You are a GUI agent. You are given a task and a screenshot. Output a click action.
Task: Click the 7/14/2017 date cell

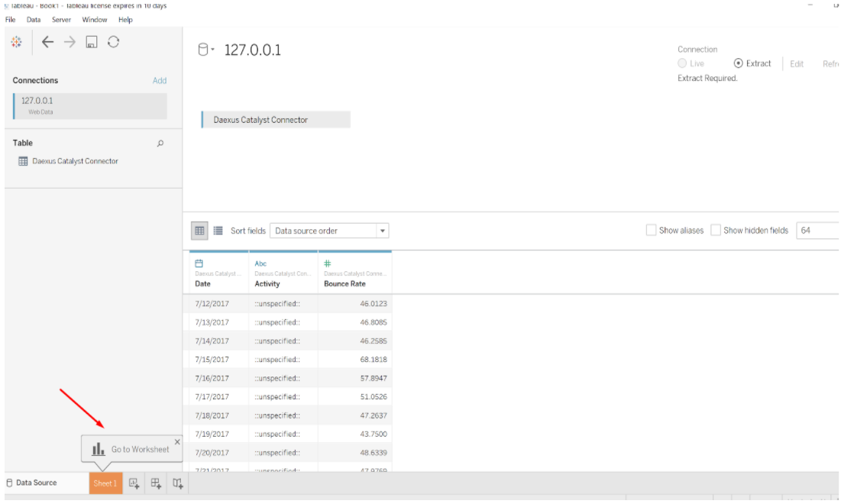212,341
